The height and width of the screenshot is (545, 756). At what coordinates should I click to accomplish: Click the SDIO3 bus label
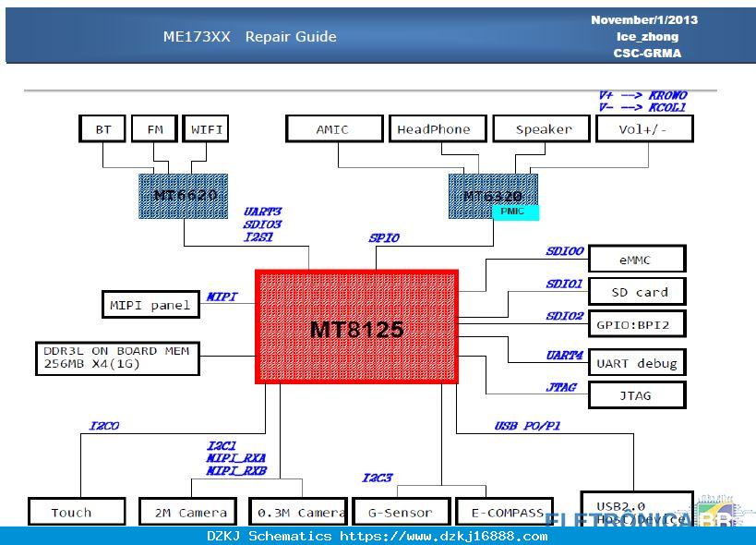[x=262, y=224]
